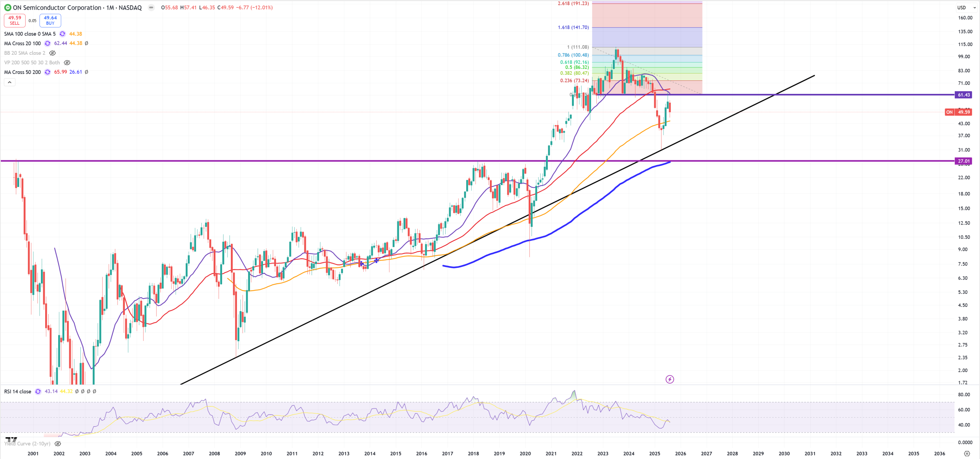Click the Fibonacci 0.5 (86.32) level label
The width and height of the screenshot is (980, 459).
pyautogui.click(x=577, y=67)
